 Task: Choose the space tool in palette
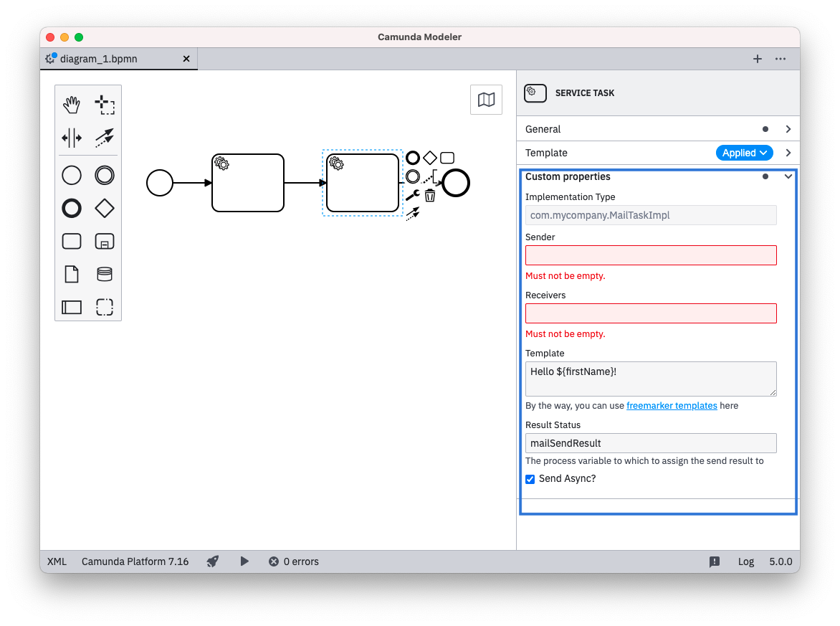pos(72,137)
